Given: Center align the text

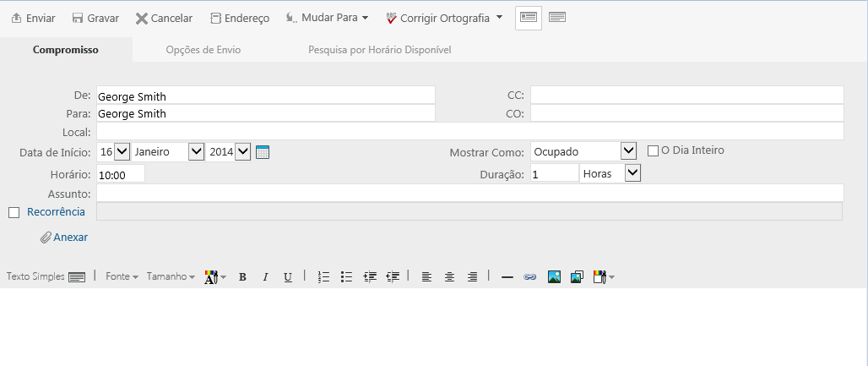Looking at the screenshot, I should [449, 276].
